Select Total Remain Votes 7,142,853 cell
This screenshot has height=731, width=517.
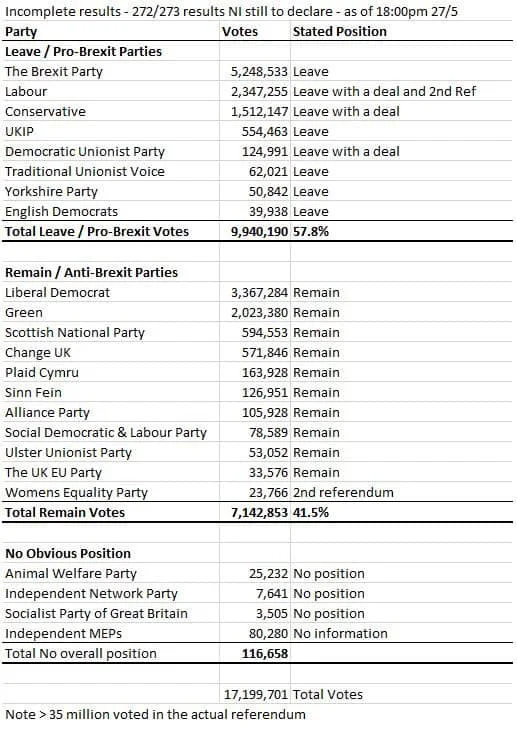tap(255, 512)
